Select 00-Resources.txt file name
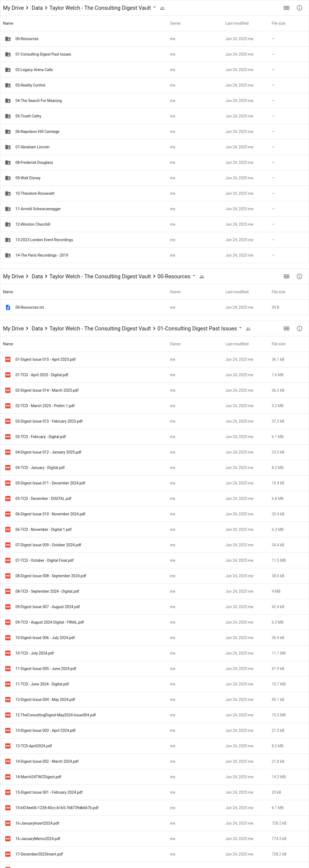This screenshot has height=868, width=309. click(30, 307)
